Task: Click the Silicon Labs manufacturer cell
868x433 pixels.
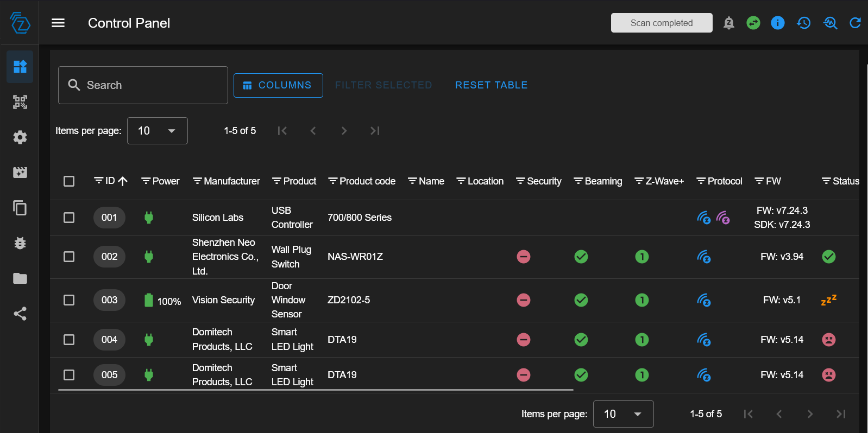Action: (x=218, y=218)
